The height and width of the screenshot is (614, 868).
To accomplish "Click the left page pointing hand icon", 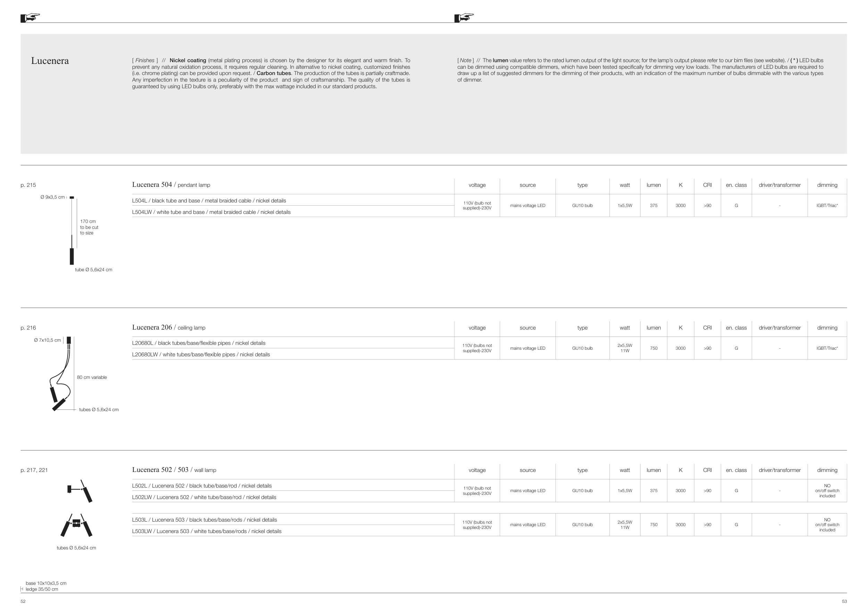I will pyautogui.click(x=30, y=17).
